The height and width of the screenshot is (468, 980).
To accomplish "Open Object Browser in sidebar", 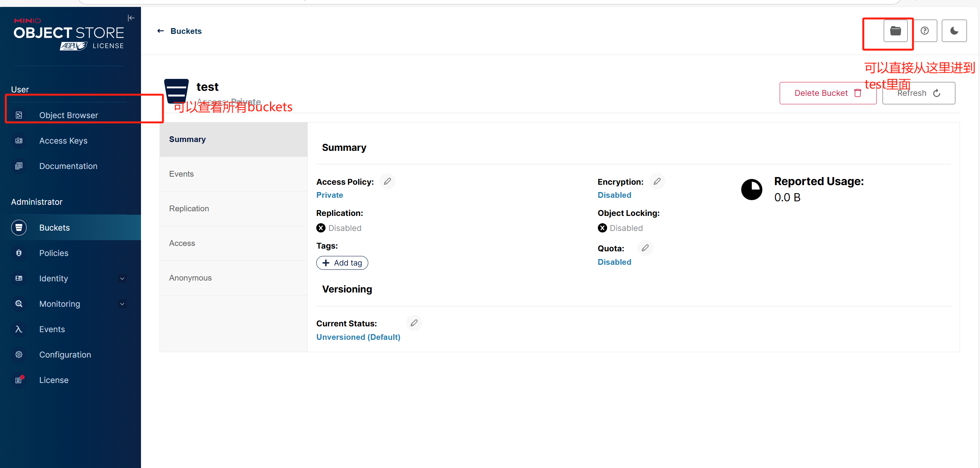I will click(x=69, y=115).
